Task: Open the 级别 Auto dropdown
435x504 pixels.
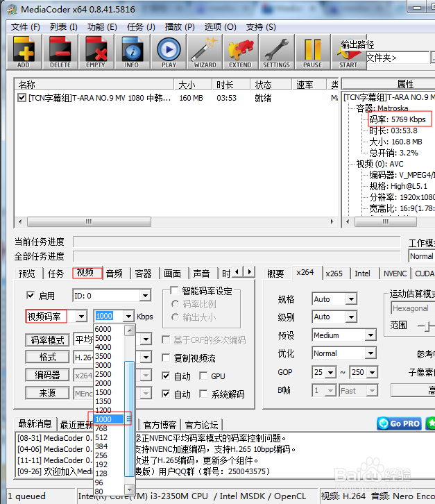Action: pyautogui.click(x=352, y=317)
